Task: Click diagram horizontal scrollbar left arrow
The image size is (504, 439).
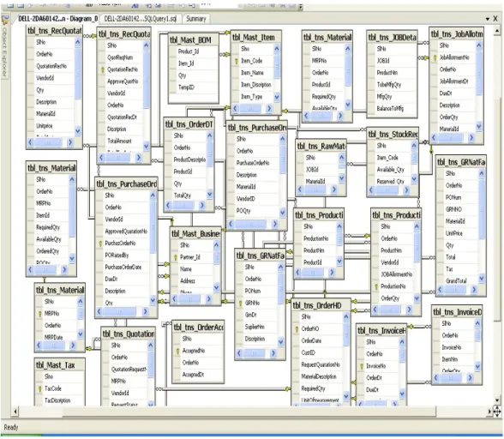Action: point(15,412)
